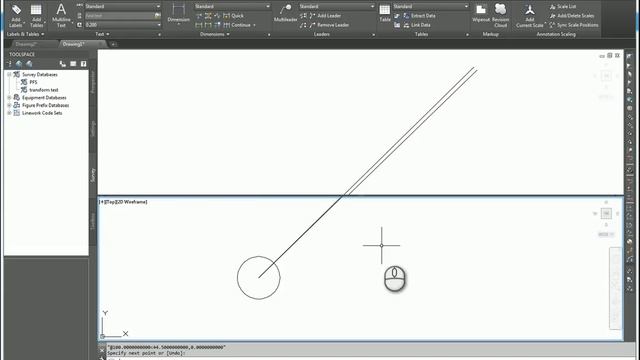Screen dimensions: 640x360
Task: Click Link Data
Action: pyautogui.click(x=417, y=25)
